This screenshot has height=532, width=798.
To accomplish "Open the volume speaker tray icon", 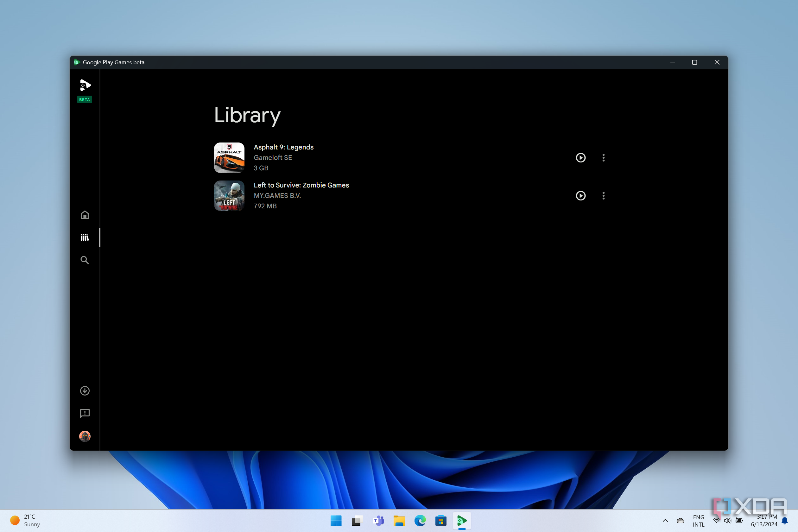I will click(727, 521).
